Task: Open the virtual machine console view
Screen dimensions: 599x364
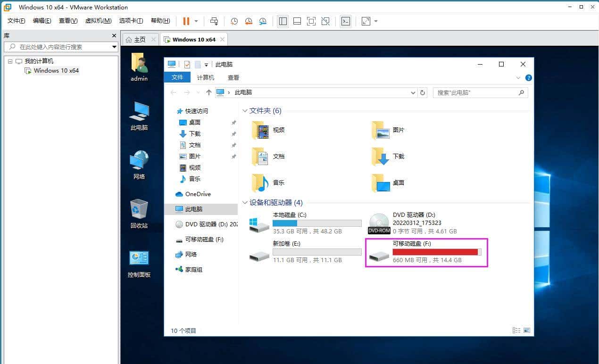Action: (345, 21)
